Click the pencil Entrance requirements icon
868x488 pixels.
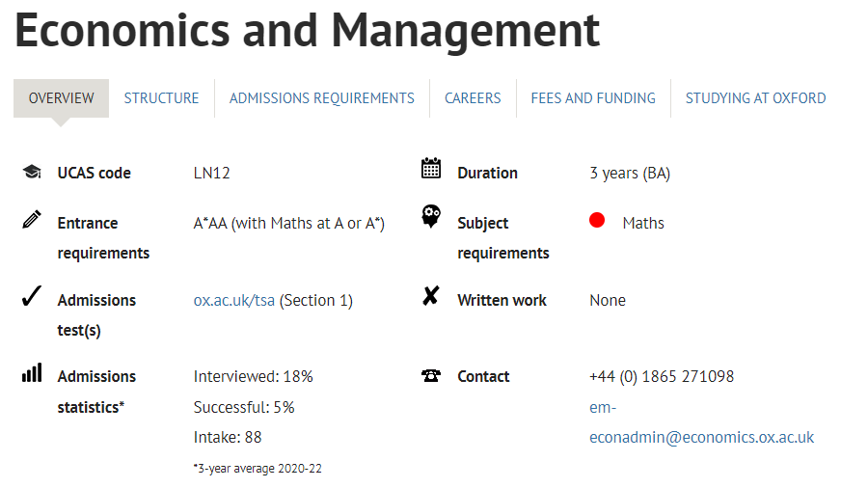coord(32,219)
